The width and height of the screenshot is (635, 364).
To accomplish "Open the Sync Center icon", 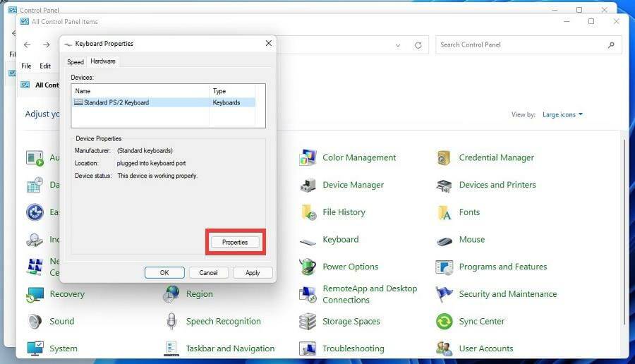I will click(445, 322).
